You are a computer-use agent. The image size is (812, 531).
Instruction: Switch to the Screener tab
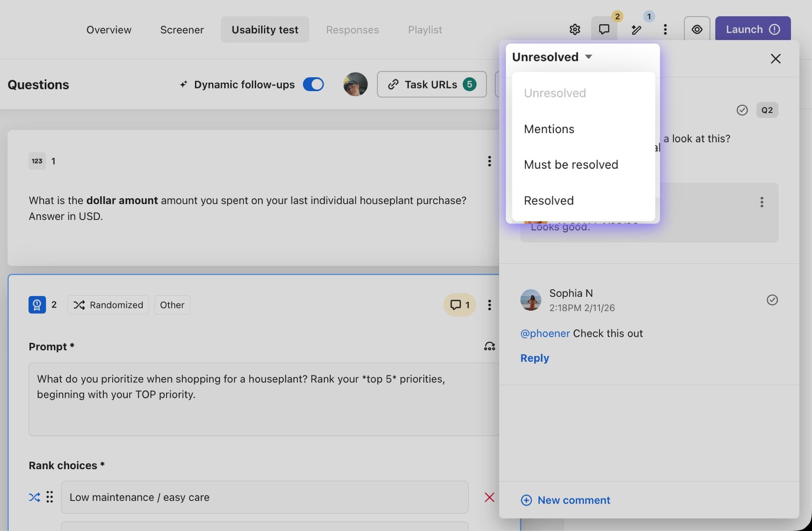tap(182, 30)
